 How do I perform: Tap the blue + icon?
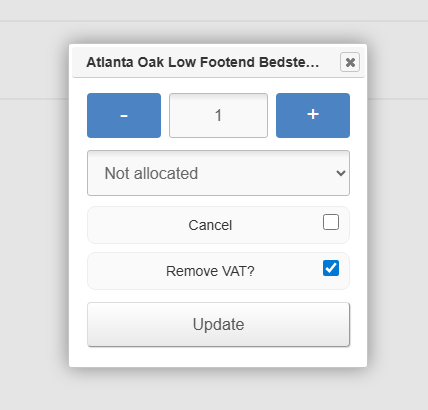tap(313, 115)
